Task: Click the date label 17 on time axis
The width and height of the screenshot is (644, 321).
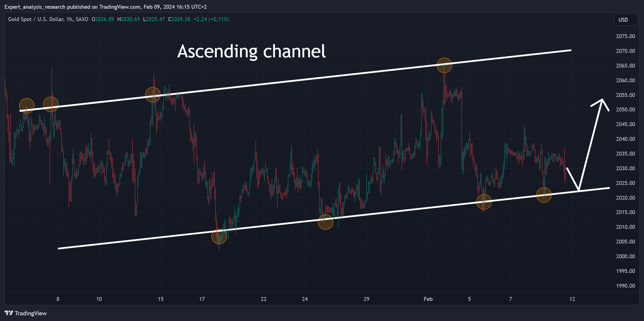Action: (202, 299)
